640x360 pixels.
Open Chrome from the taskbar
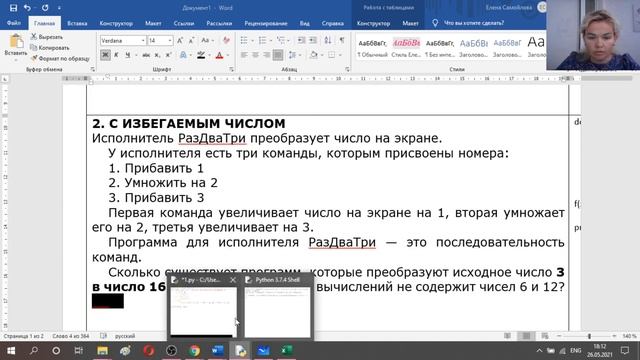pos(195,351)
